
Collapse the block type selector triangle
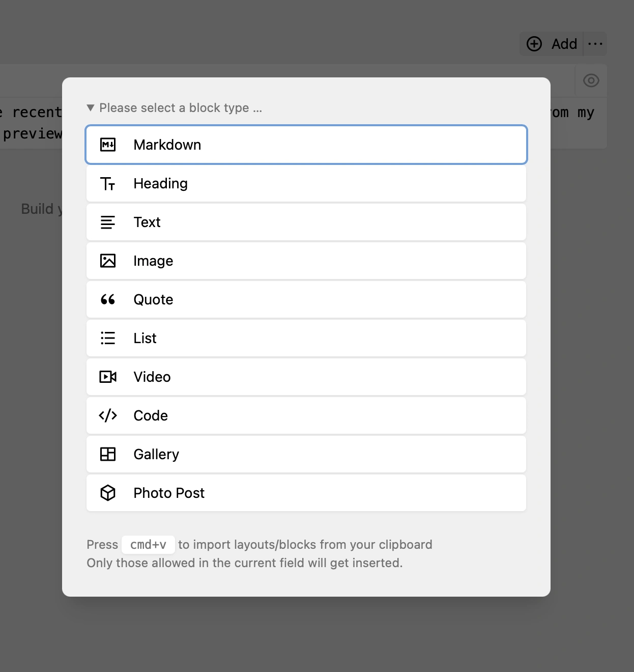(x=91, y=108)
